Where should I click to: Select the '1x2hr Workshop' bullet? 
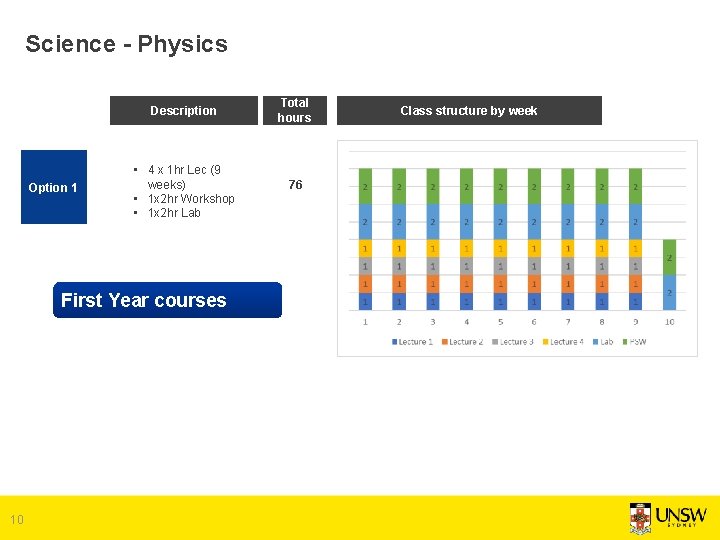point(191,198)
